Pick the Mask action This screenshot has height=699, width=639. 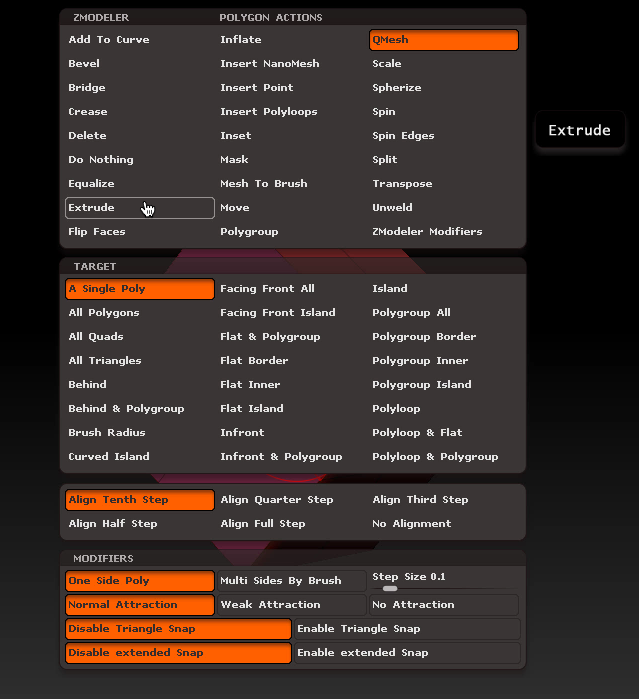292,160
